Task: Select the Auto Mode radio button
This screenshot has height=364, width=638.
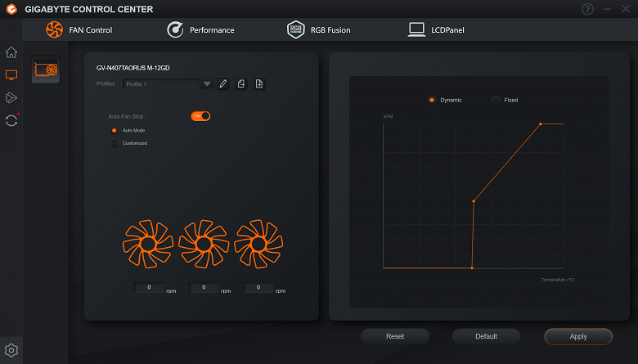Action: [115, 131]
